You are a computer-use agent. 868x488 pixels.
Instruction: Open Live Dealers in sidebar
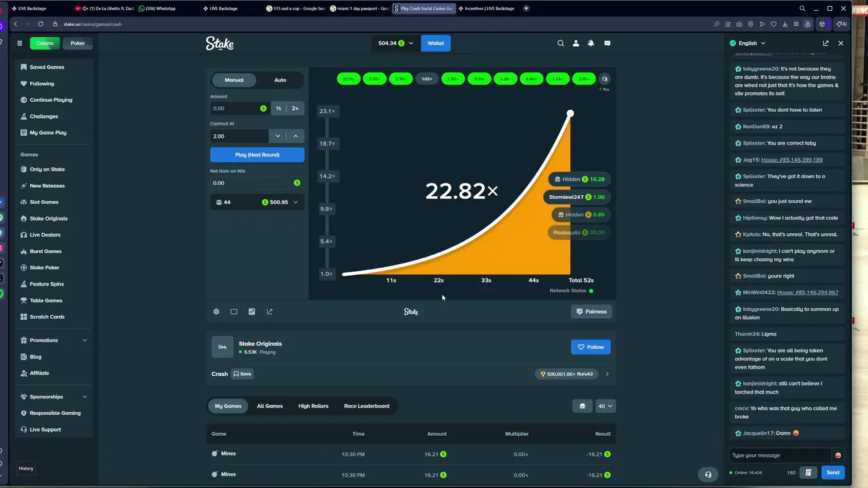tap(45, 235)
